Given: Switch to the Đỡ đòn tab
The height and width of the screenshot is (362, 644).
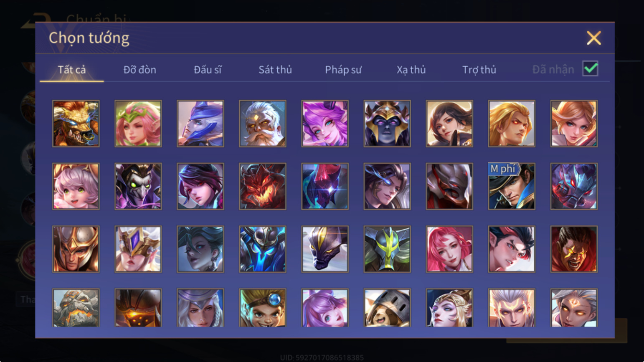Looking at the screenshot, I should click(140, 70).
